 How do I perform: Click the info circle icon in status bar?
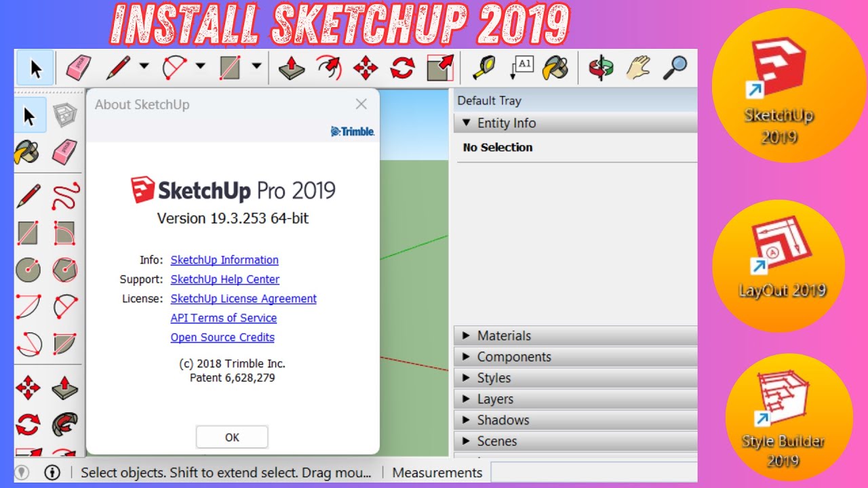pos(52,472)
